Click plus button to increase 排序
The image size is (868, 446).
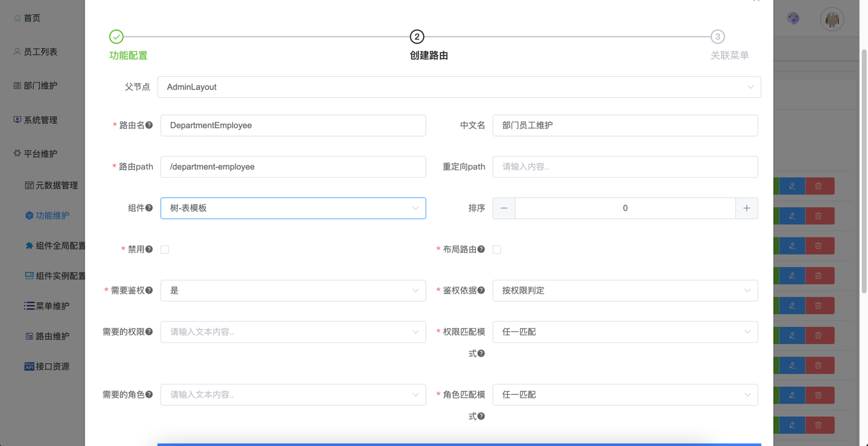pos(747,208)
